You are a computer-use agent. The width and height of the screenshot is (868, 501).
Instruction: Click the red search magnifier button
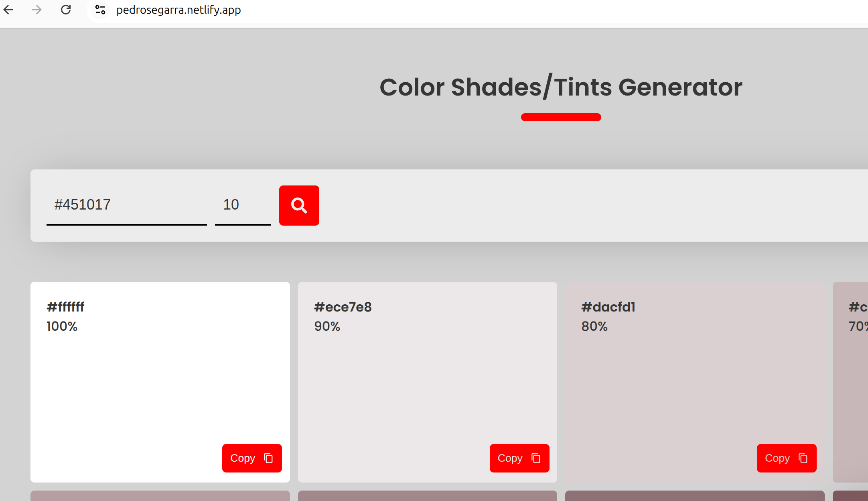pos(299,206)
